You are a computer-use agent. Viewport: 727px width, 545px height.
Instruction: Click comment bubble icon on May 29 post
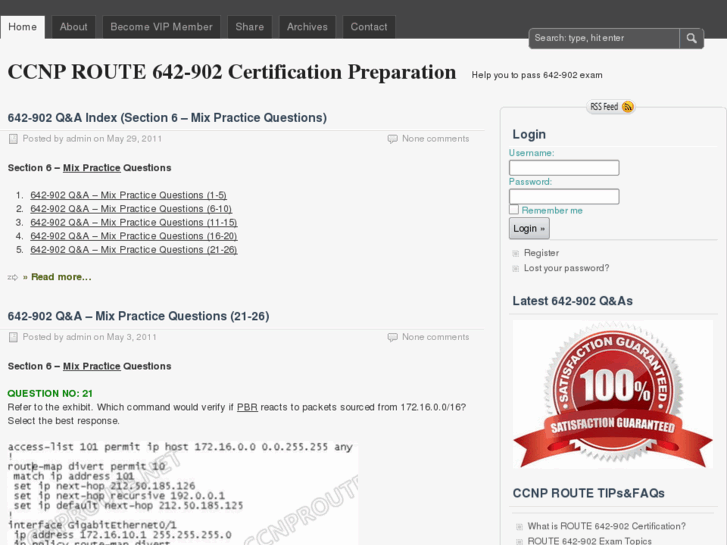click(x=392, y=139)
